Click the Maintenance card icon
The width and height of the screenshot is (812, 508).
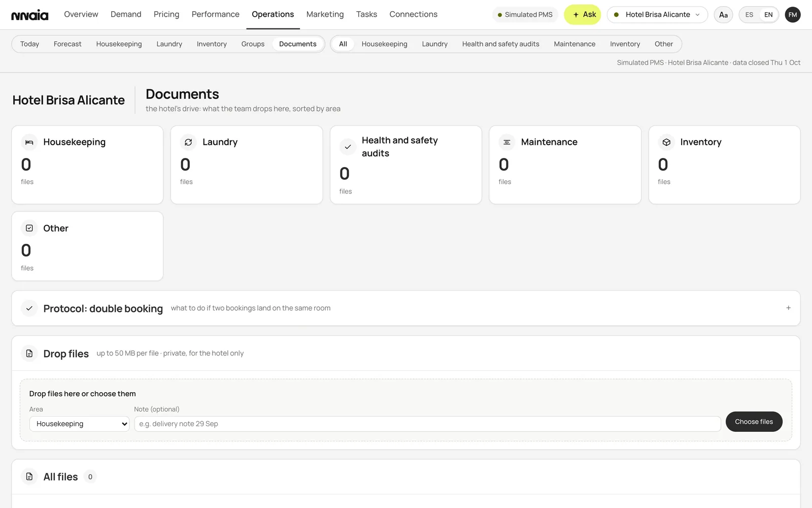tap(507, 142)
